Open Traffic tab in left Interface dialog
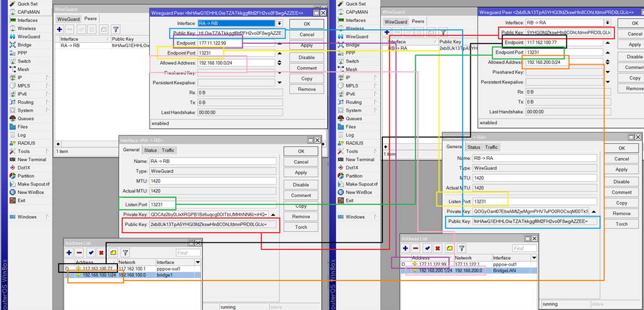This screenshot has height=310, width=644. click(x=168, y=150)
